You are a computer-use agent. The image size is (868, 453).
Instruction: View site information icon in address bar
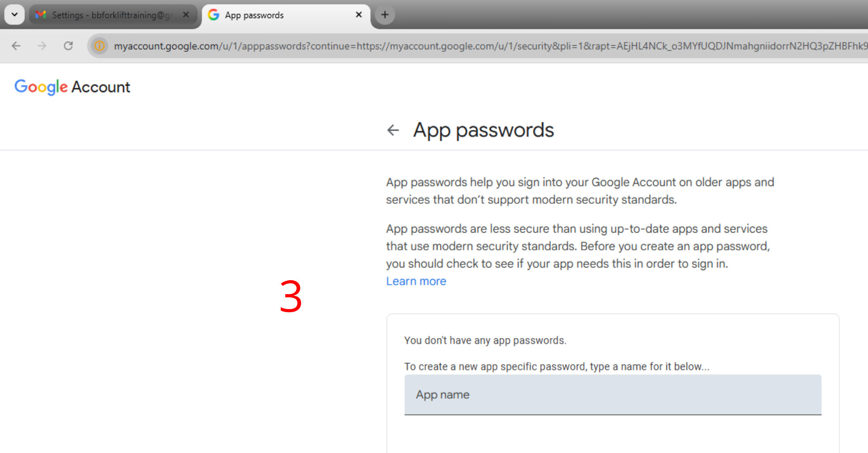click(x=99, y=46)
